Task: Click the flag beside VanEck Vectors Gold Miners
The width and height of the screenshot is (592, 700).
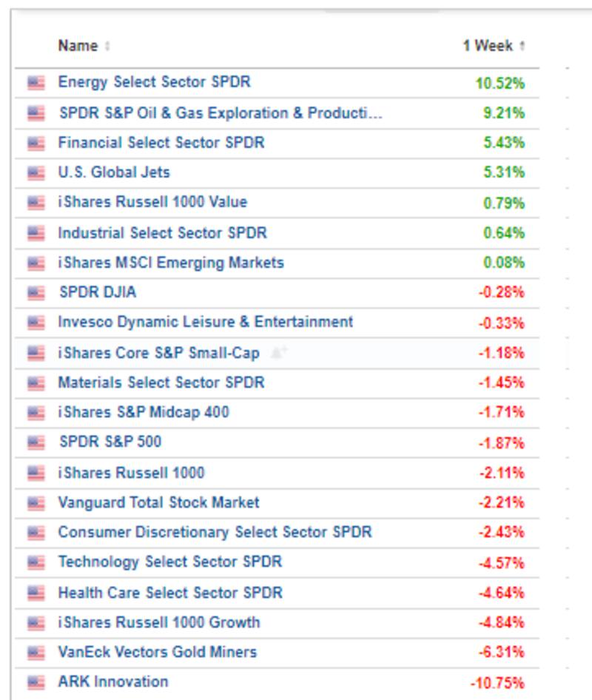Action: [36, 653]
